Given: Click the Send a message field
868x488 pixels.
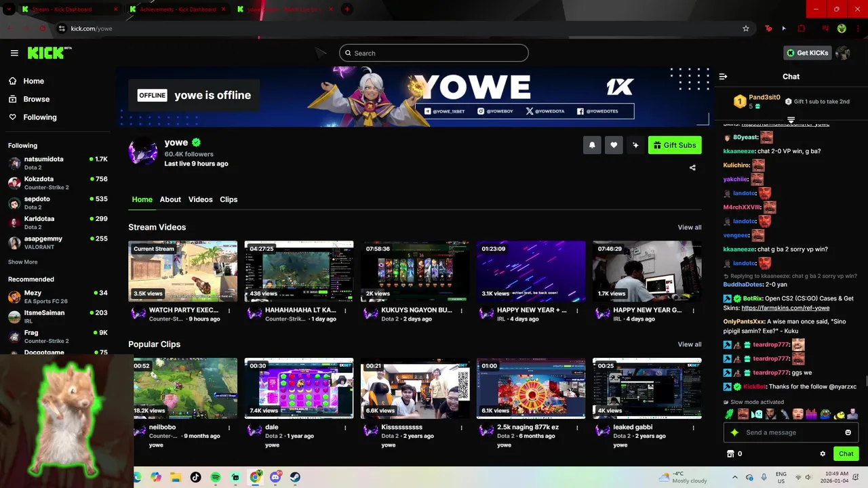Looking at the screenshot, I should (791, 432).
